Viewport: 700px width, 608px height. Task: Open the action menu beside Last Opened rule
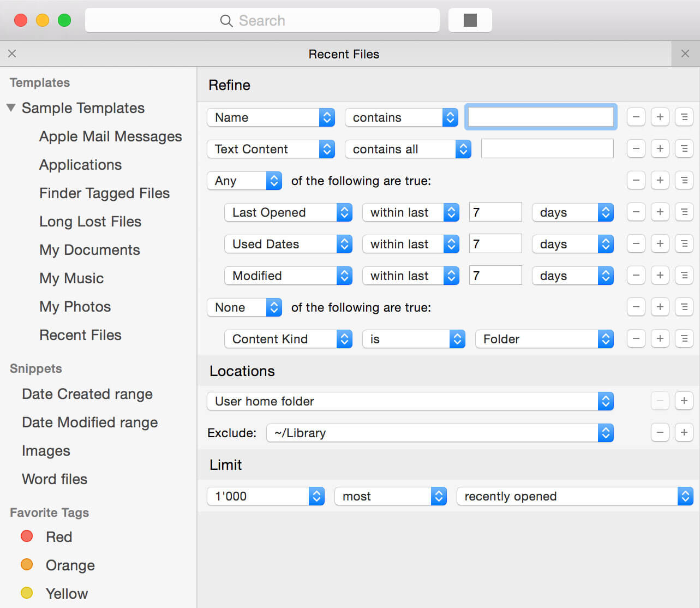coord(684,212)
